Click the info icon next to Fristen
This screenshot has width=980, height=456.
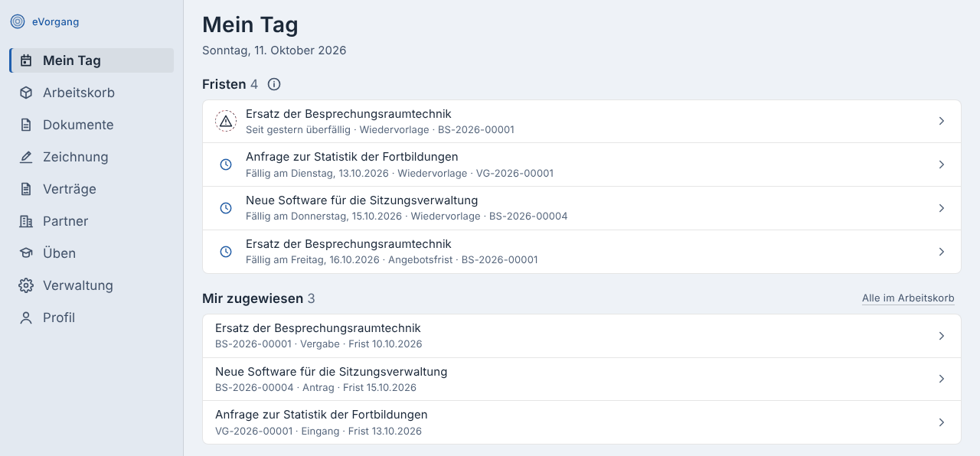[x=274, y=84]
